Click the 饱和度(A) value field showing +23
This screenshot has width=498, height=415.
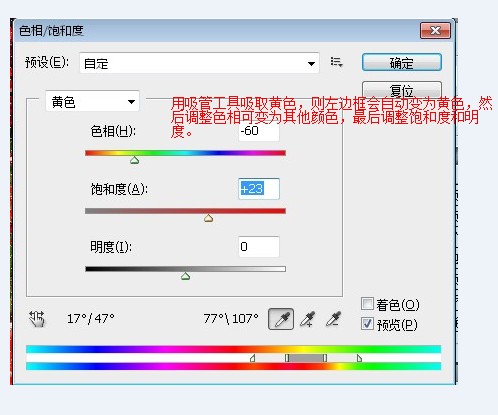[x=259, y=189]
